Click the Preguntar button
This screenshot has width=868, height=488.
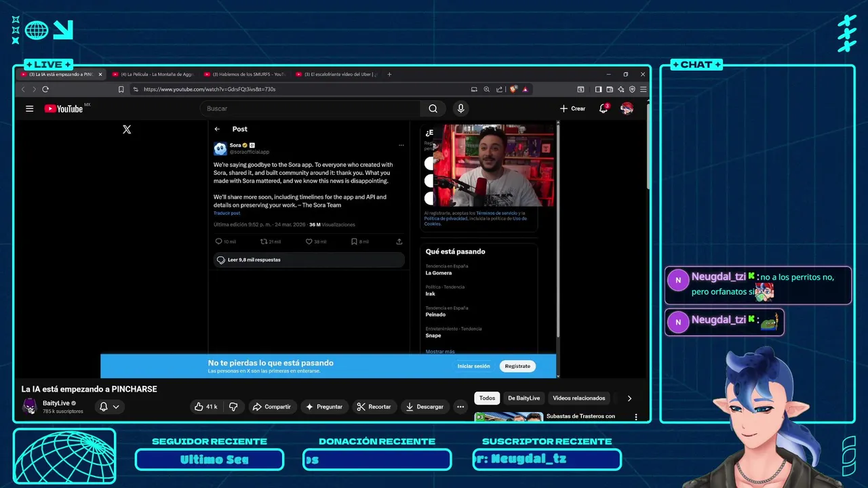click(x=324, y=407)
